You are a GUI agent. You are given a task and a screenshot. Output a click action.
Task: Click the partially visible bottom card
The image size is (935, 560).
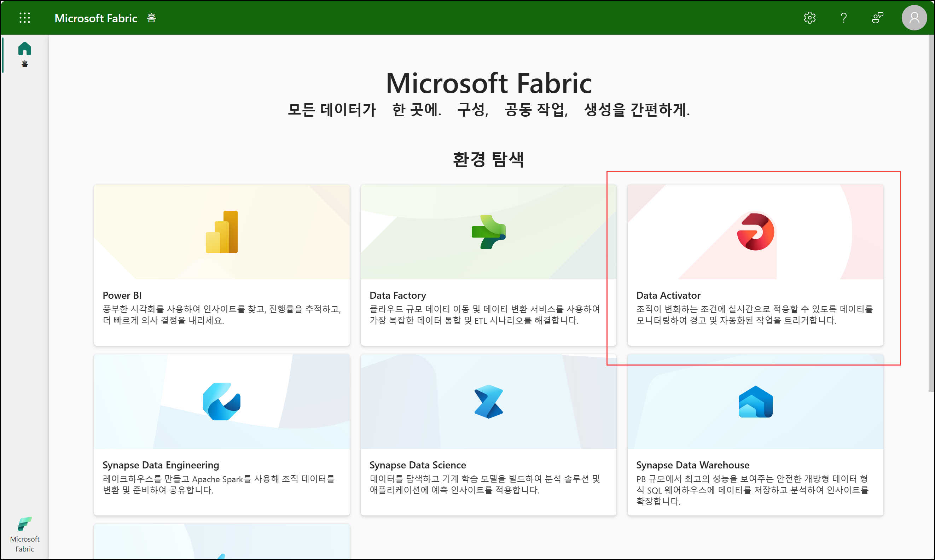[222, 542]
